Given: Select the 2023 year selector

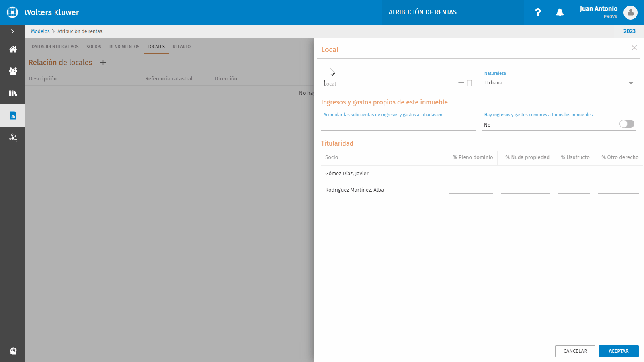Looking at the screenshot, I should tap(629, 31).
